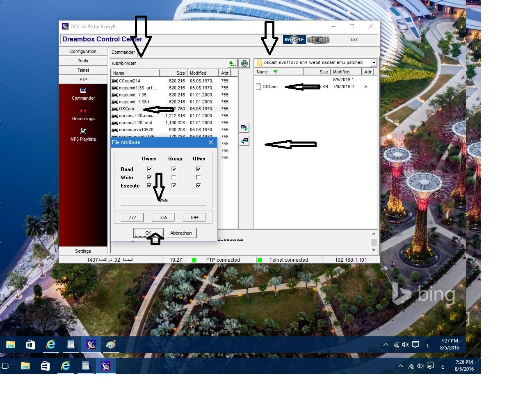Image resolution: width=525 pixels, height=420 pixels.
Task: Apply the 777 permission preset
Action: (132, 217)
